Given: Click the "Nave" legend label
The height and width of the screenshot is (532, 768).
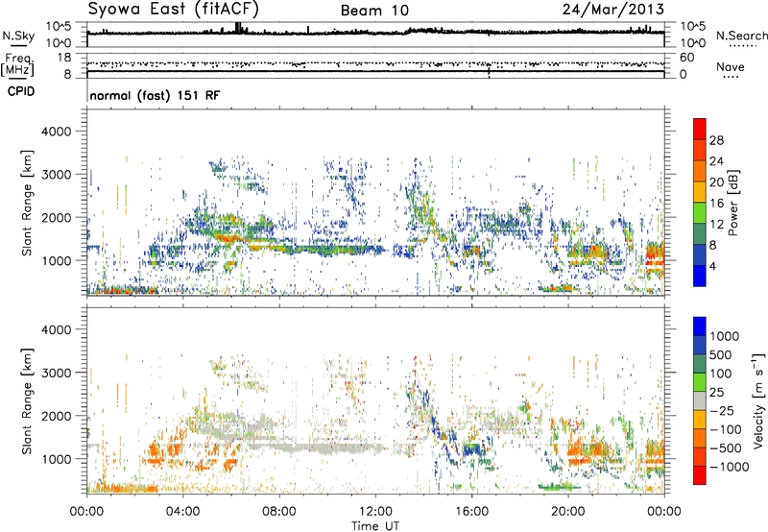Looking at the screenshot, I should [x=731, y=66].
